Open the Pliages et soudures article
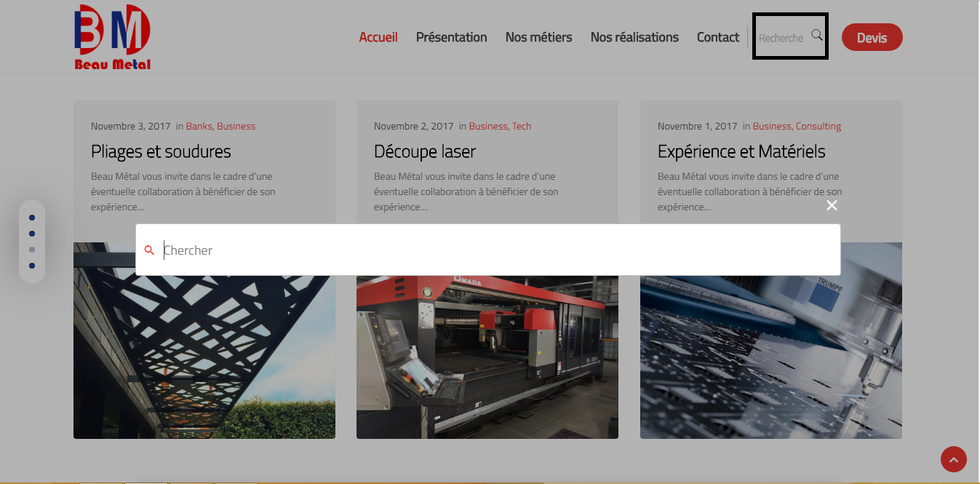The image size is (980, 484). pos(161,151)
